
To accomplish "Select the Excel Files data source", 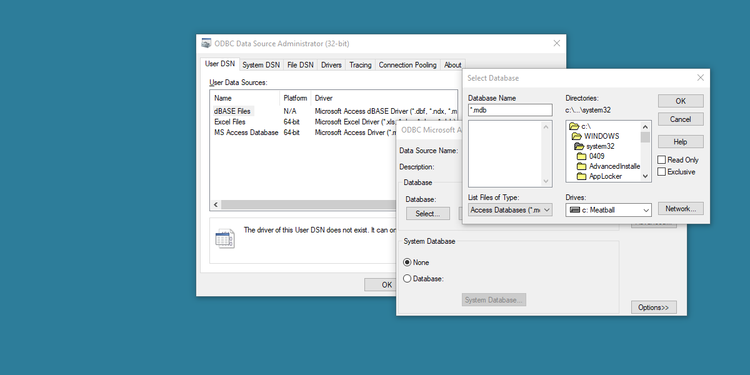I will [x=230, y=122].
